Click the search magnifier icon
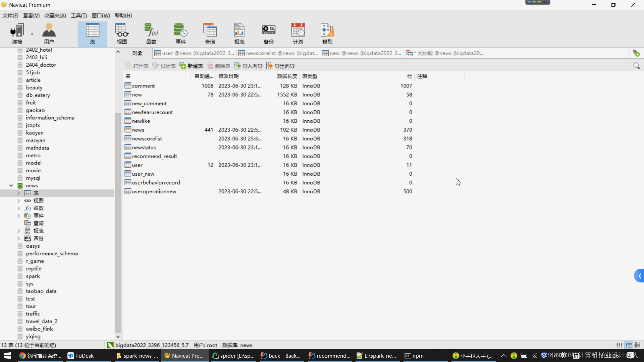 click(x=636, y=66)
